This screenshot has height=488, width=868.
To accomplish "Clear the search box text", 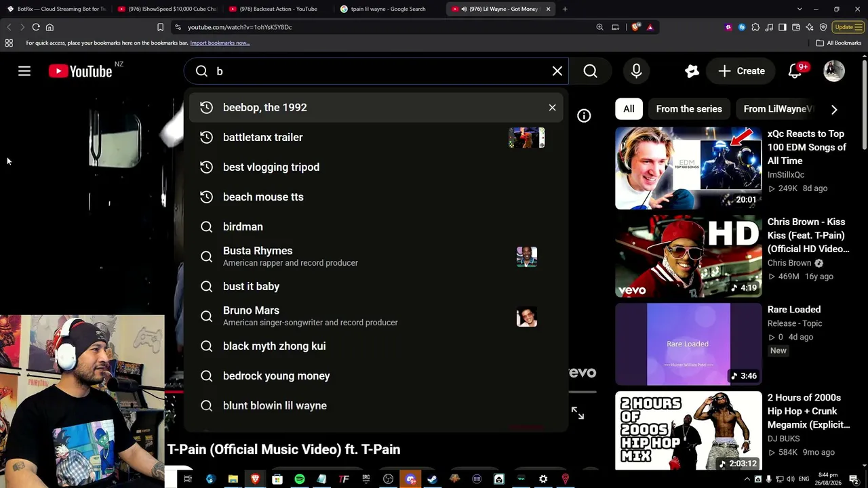I will click(557, 71).
